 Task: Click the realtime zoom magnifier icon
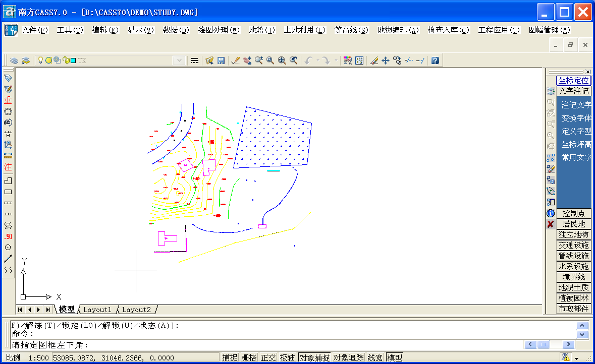click(x=259, y=60)
